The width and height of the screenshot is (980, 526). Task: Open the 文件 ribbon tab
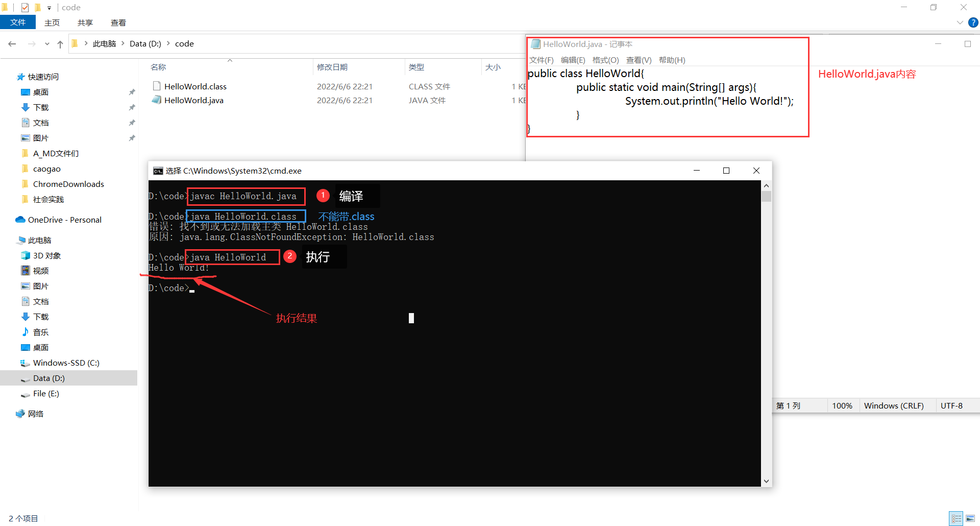(18, 22)
